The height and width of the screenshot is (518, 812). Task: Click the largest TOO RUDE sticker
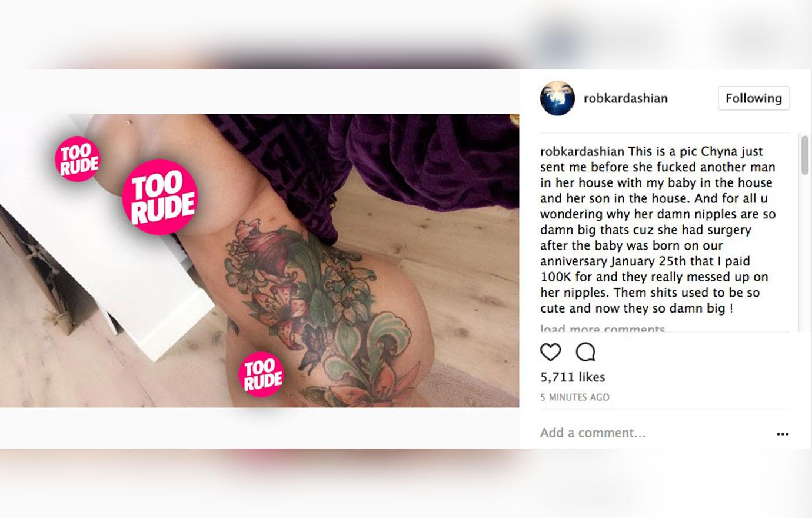click(x=159, y=197)
